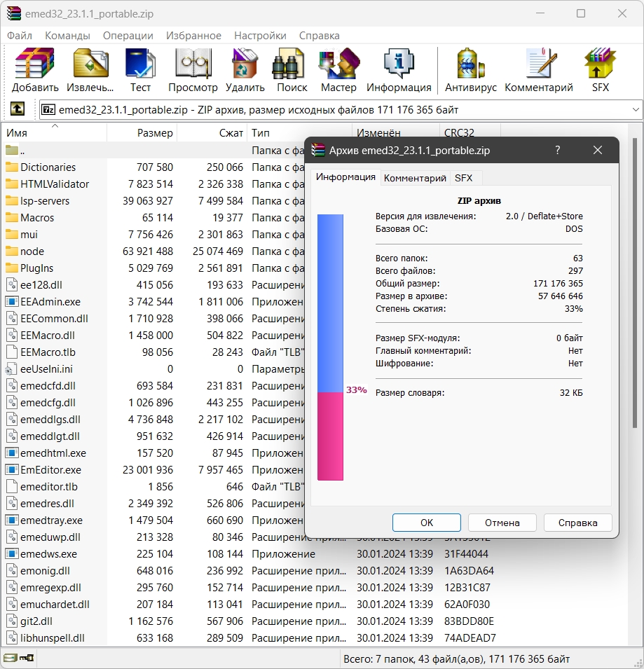This screenshot has width=644, height=669.
Task: Select the lsp-servers folder icon
Action: (12, 200)
